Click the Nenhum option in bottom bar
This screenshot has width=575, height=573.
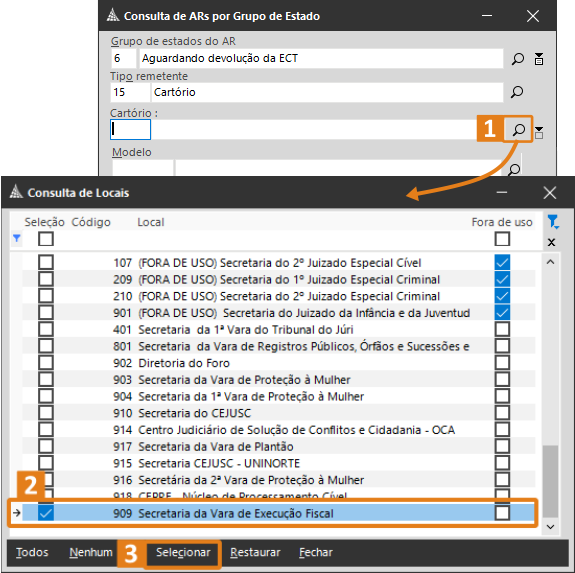point(91,552)
